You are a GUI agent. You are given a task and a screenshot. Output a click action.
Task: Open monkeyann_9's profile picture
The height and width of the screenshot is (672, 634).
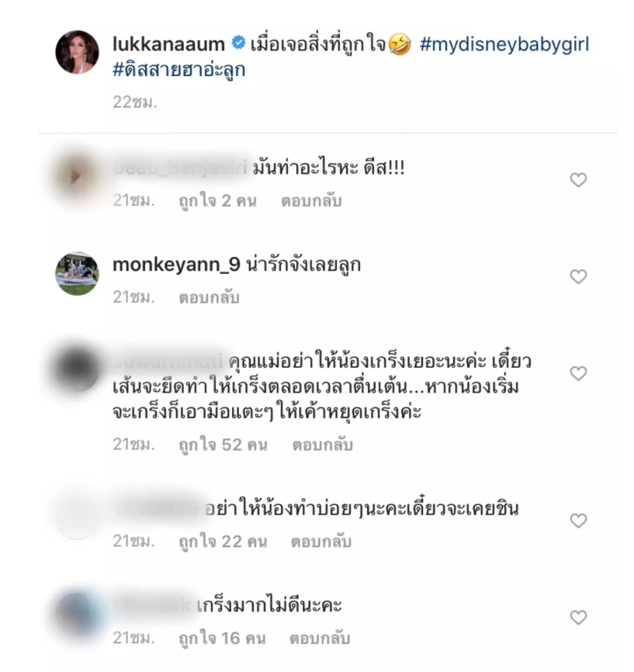coord(77,273)
